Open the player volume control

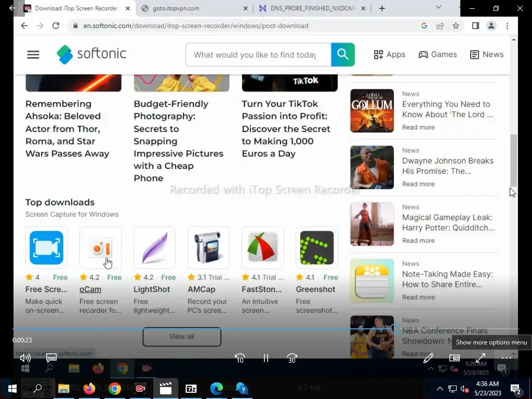[x=25, y=357]
